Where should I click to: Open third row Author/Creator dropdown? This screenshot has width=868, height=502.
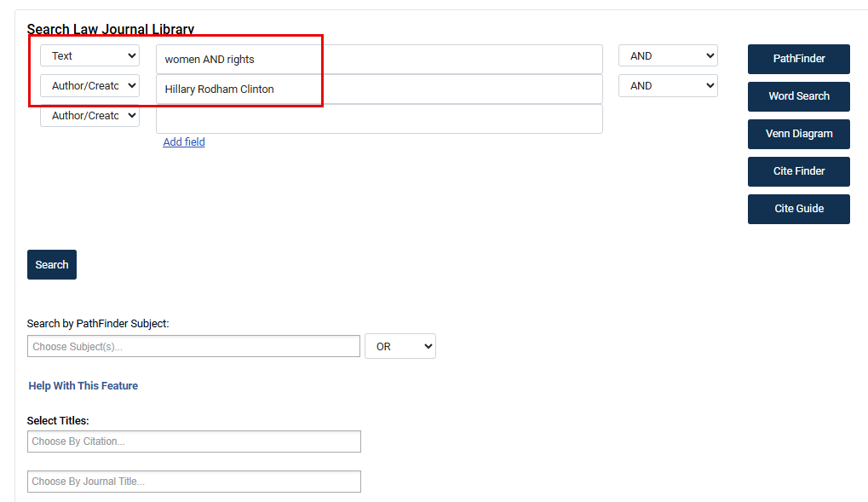pyautogui.click(x=89, y=116)
